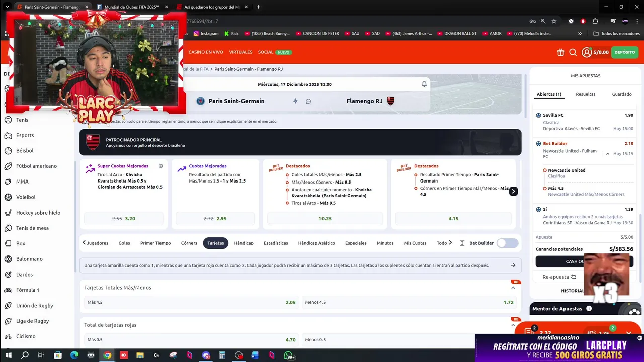The image size is (644, 362).
Task: Select Más 0.5 red cards odds 4.70
Action: pyautogui.click(x=191, y=340)
